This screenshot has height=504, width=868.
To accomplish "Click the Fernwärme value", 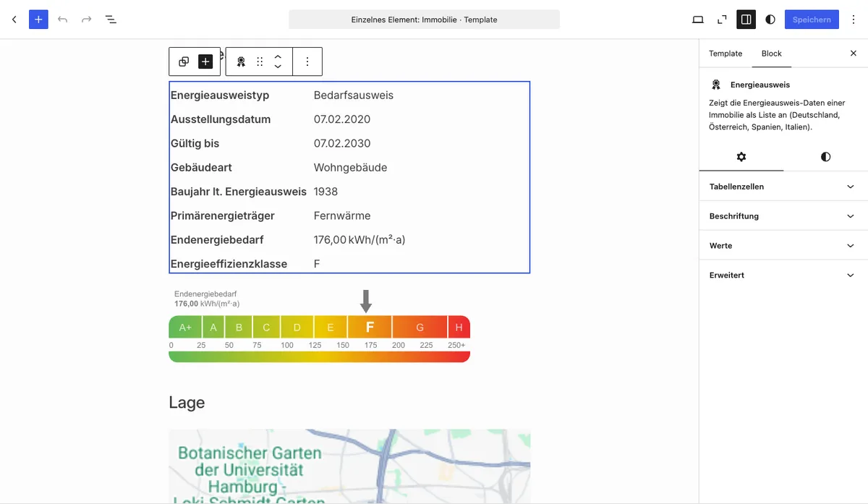I will point(342,215).
